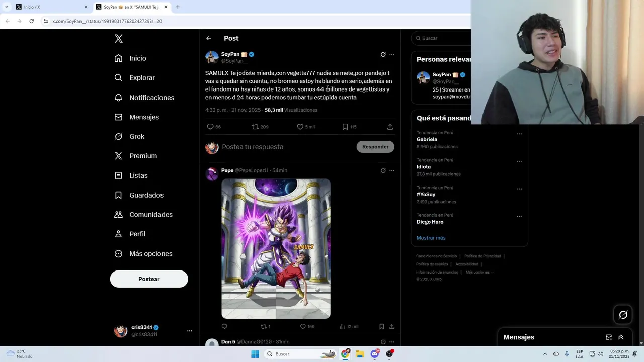Click the Guardados bookmark icon in sidebar
Viewport: 644px width, 362px height.
(118, 195)
